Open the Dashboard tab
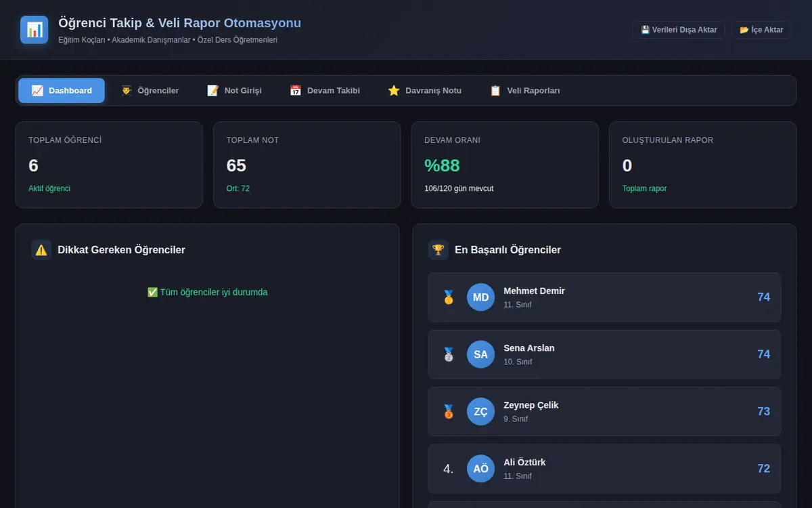This screenshot has height=508, width=812. [x=62, y=91]
